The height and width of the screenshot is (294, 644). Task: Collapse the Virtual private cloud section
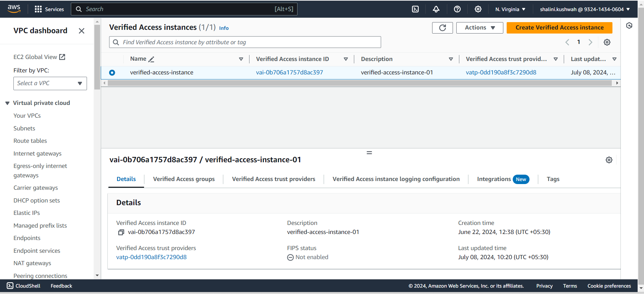(x=7, y=103)
